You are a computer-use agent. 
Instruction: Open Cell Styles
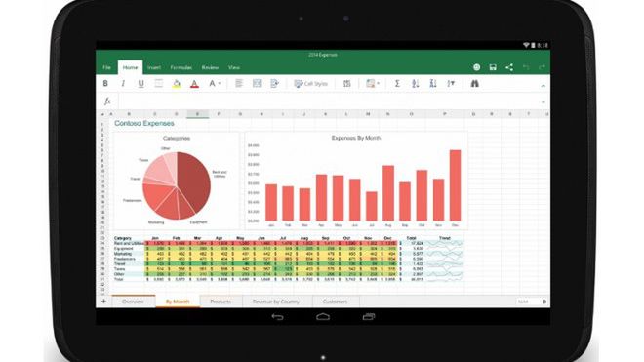tap(310, 83)
